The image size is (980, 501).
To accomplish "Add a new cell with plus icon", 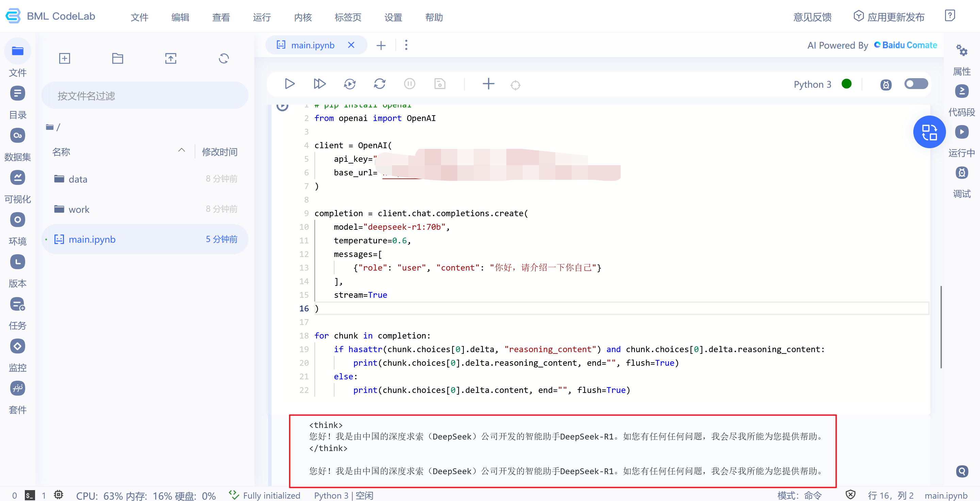I will pyautogui.click(x=488, y=84).
